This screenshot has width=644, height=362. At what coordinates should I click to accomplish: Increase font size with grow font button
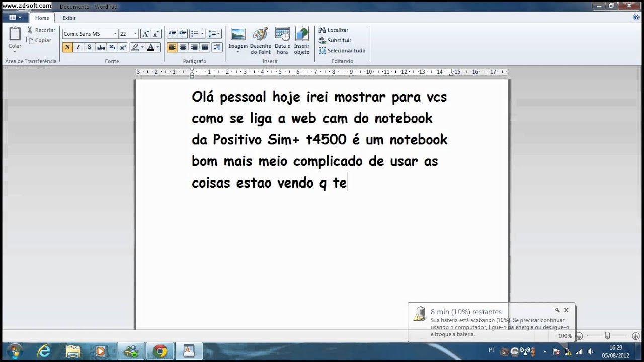coord(145,34)
